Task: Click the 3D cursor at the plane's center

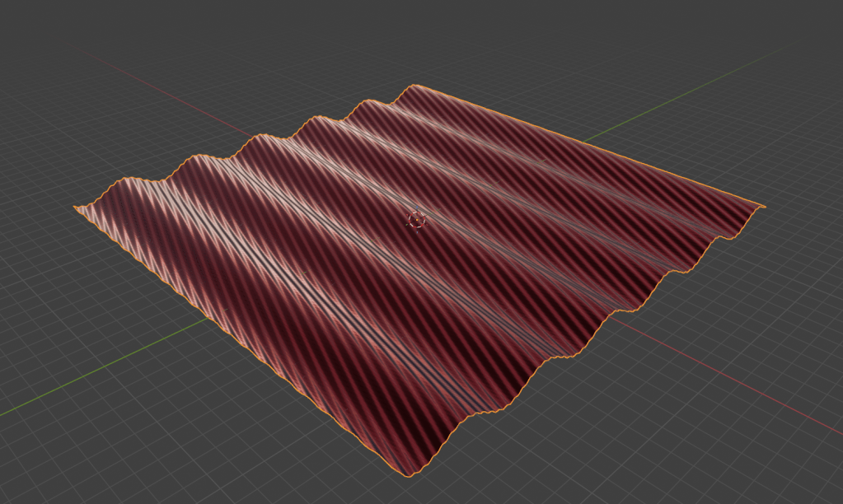Action: point(417,221)
